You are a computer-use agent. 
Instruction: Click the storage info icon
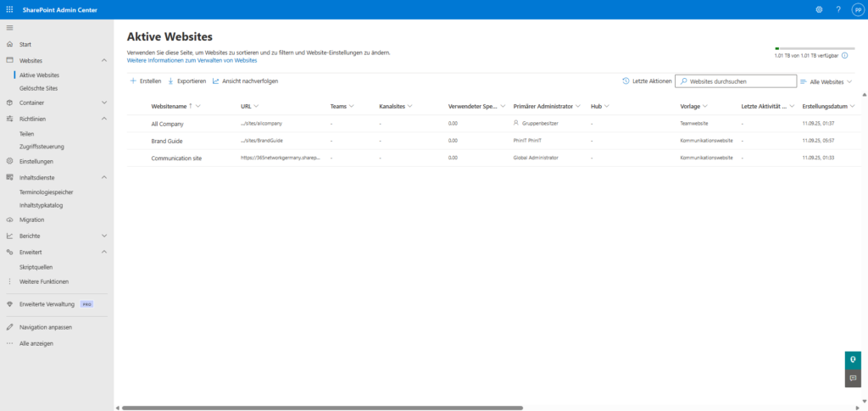coord(844,55)
